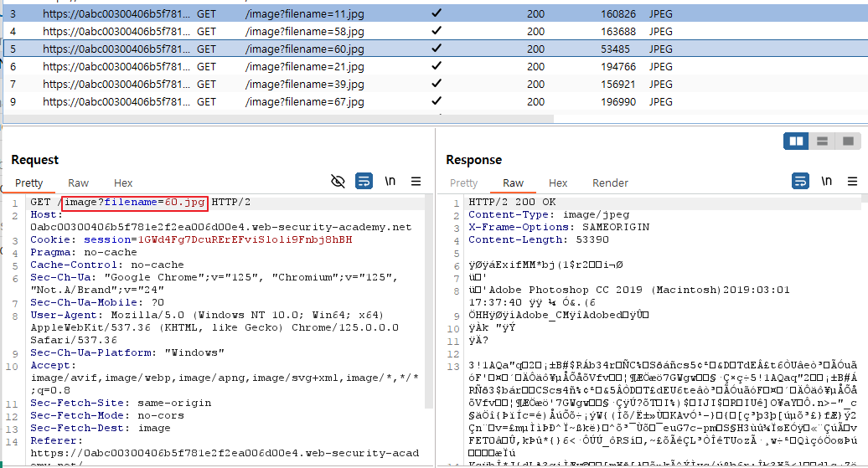Click row number 9 in history table
Image resolution: width=868 pixels, height=468 pixels.
click(13, 102)
